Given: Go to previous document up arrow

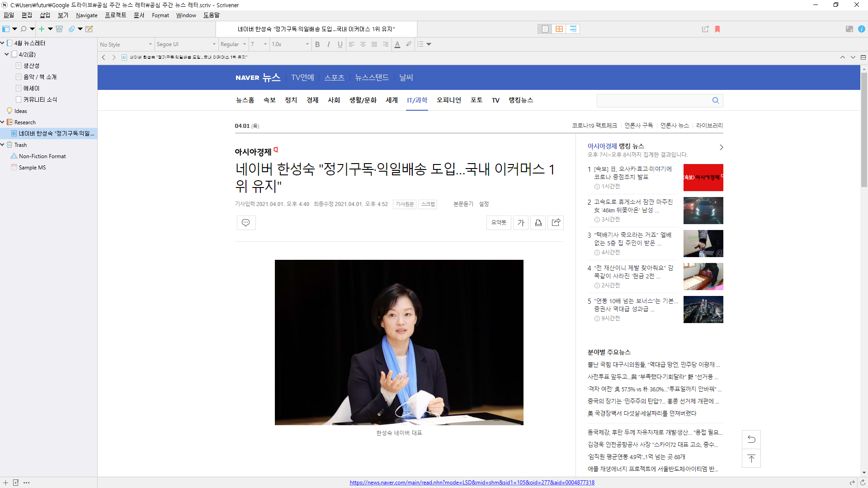Looking at the screenshot, I should 843,57.
